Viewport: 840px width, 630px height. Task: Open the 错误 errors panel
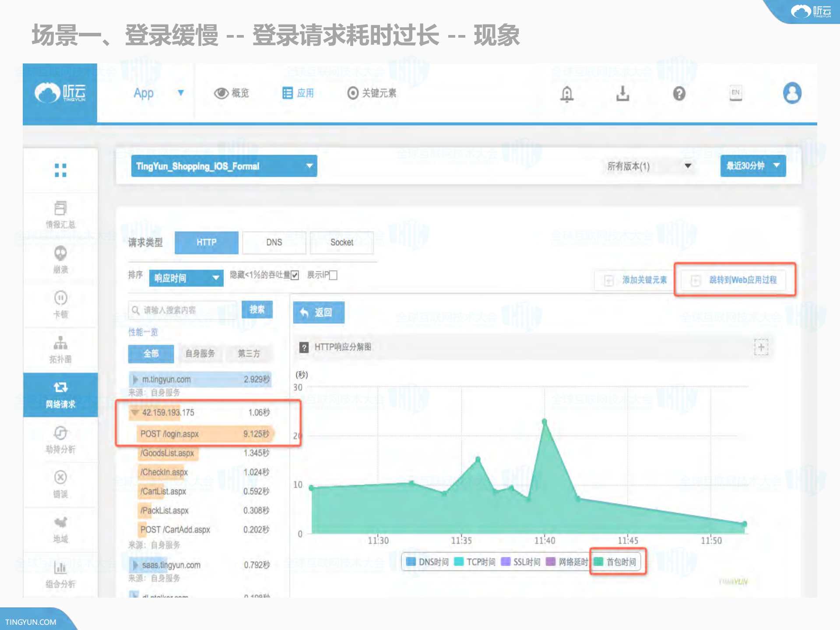point(60,485)
